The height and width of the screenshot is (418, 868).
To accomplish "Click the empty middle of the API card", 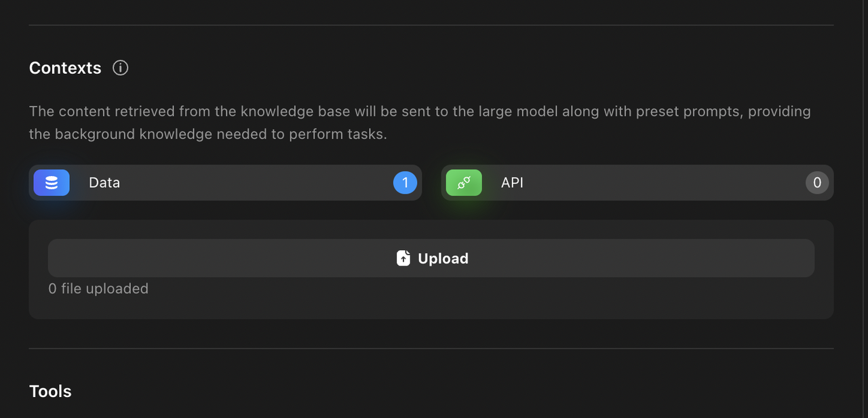I will [x=663, y=183].
